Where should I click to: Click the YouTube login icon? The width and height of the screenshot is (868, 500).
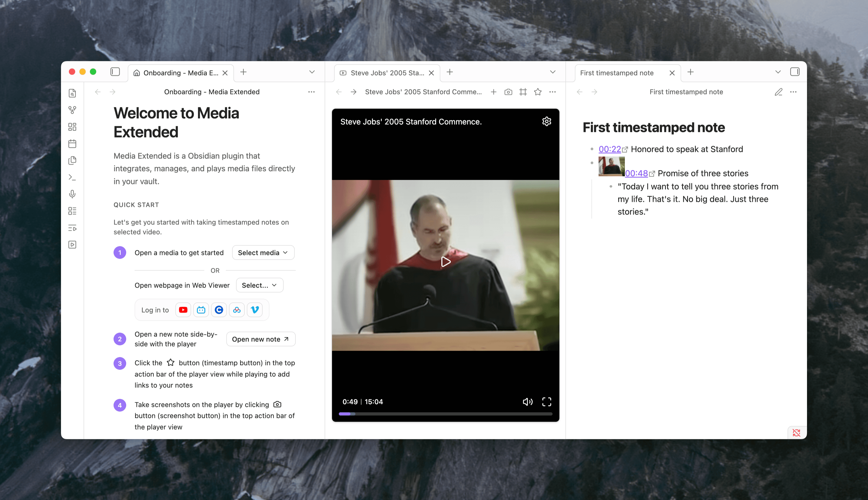point(183,310)
